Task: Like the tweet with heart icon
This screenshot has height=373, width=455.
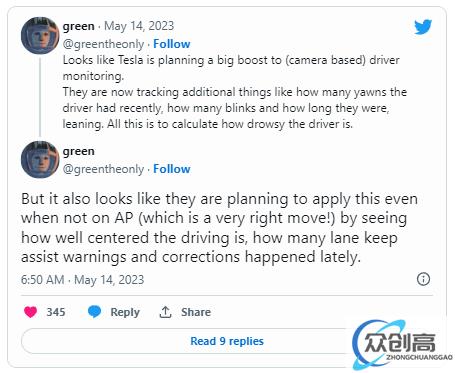Action: (x=31, y=312)
